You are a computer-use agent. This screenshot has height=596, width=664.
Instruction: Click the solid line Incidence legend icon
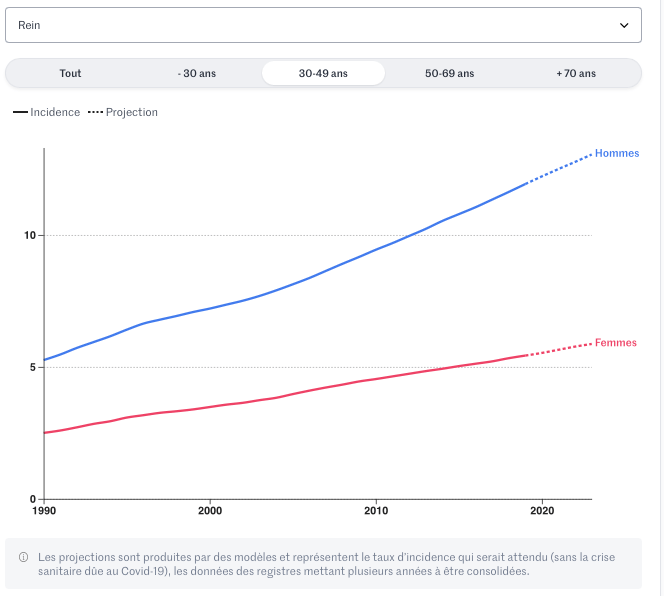pos(20,113)
